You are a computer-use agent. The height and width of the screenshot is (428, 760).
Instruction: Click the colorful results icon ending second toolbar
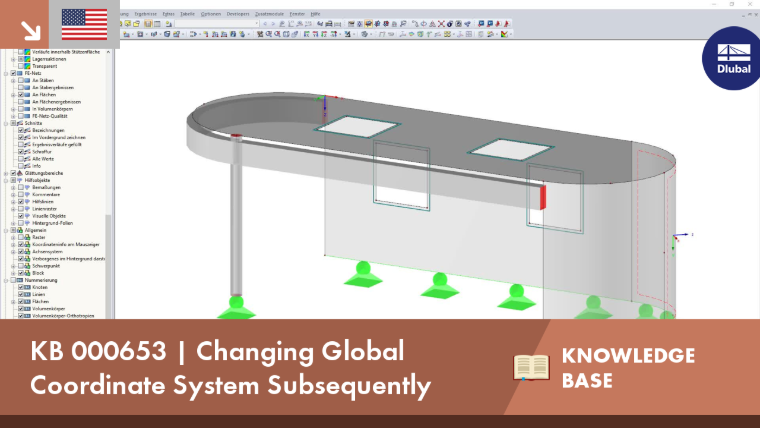[x=505, y=34]
